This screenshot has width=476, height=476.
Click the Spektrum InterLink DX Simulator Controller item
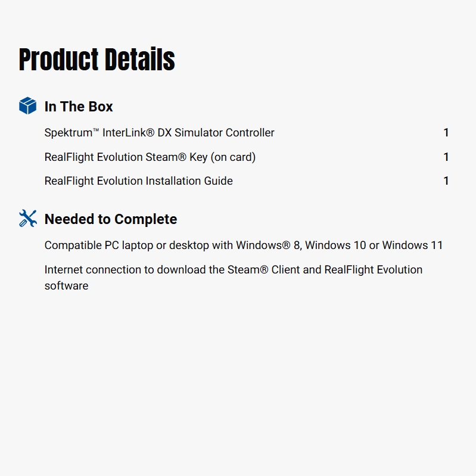point(160,133)
